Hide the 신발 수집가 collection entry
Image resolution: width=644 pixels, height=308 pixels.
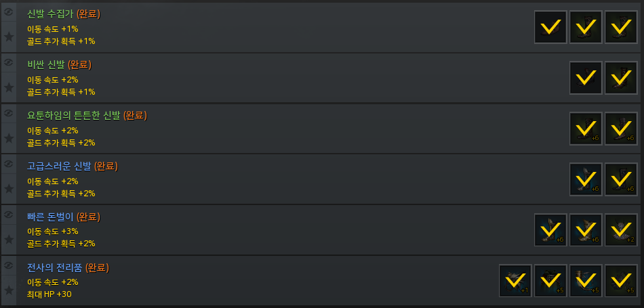(9, 12)
